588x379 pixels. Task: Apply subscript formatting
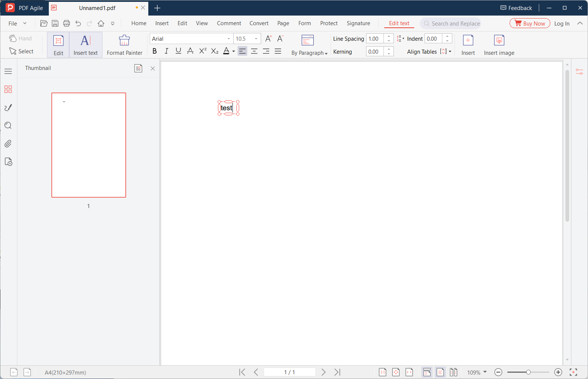point(214,51)
